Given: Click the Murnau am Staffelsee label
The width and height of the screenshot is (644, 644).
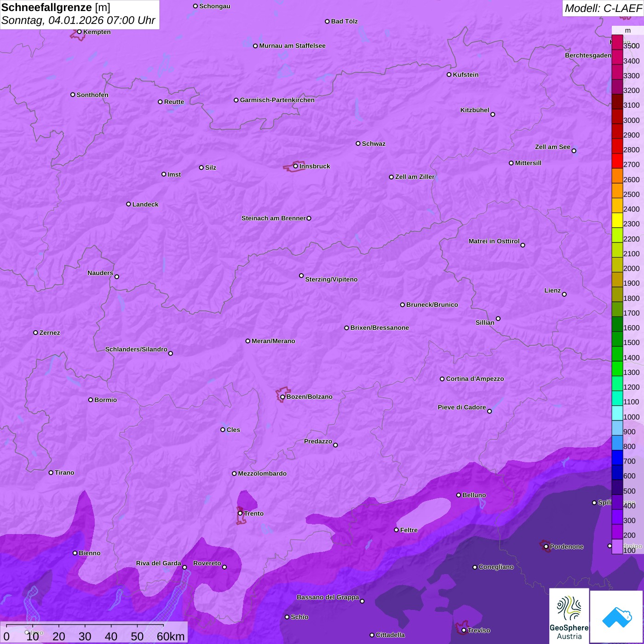Looking at the screenshot, I should (292, 46).
